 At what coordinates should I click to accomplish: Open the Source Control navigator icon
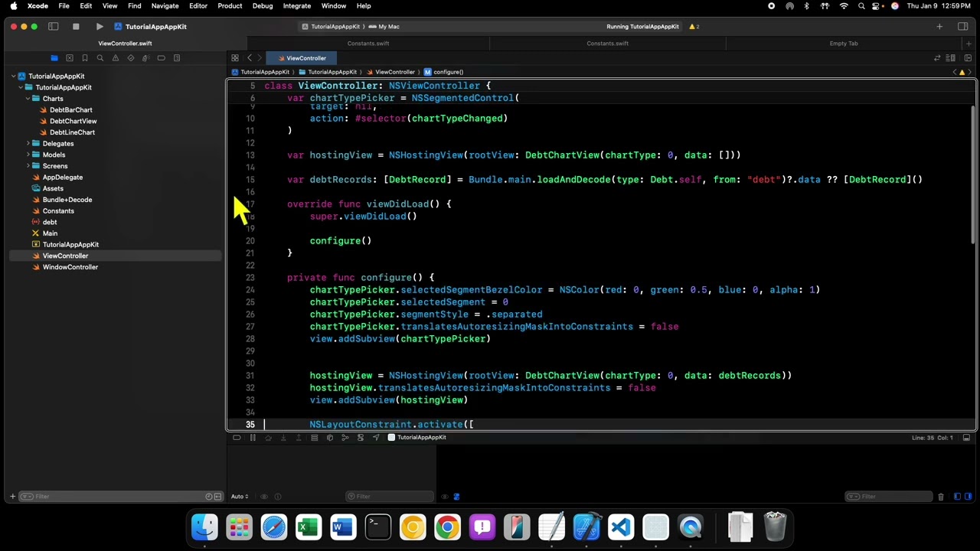pos(70,58)
